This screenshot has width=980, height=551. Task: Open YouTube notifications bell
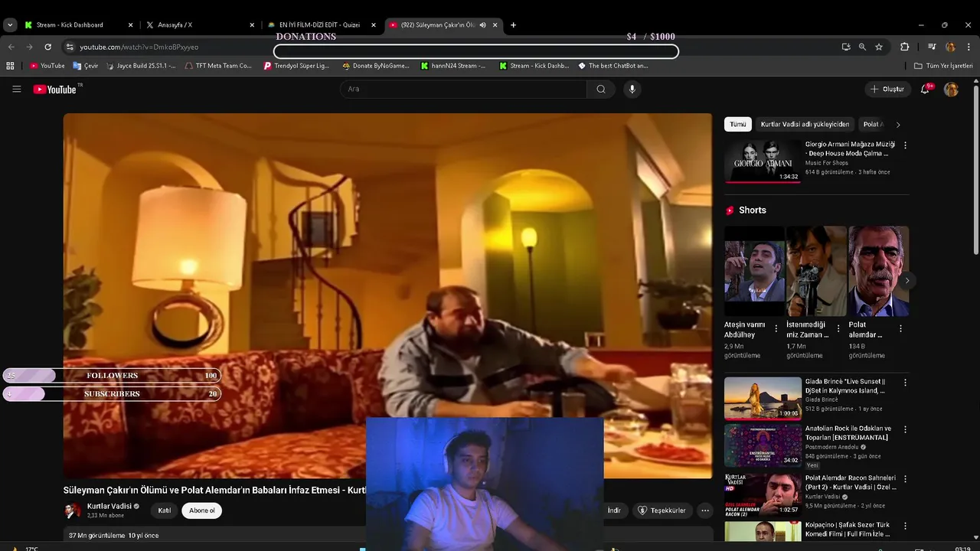click(925, 90)
